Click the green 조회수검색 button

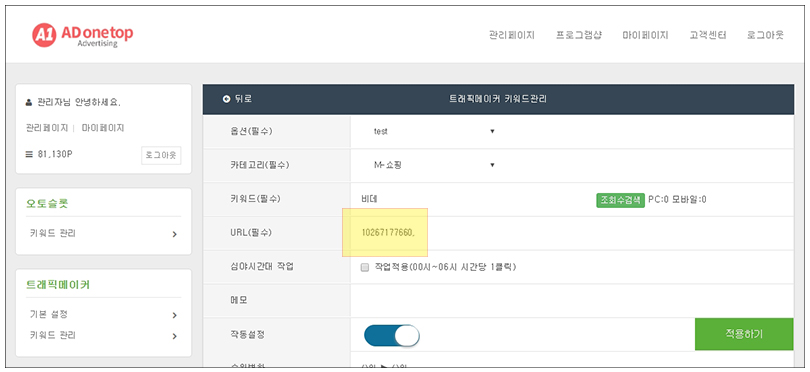tap(620, 199)
